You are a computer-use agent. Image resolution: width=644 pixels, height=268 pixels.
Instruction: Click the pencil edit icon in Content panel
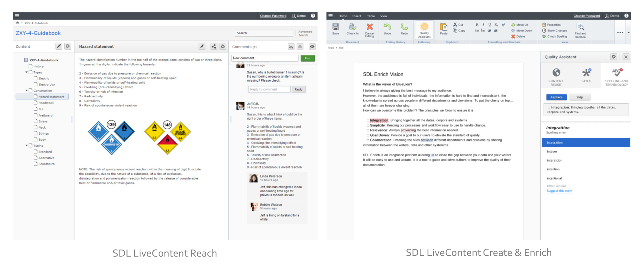pyautogui.click(x=59, y=46)
